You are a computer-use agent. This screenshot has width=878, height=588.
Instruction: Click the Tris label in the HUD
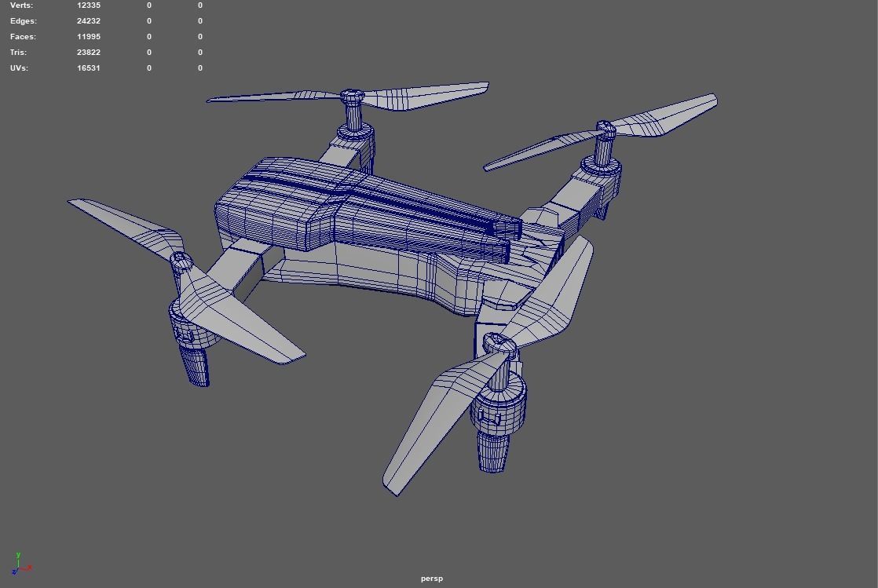coord(19,52)
